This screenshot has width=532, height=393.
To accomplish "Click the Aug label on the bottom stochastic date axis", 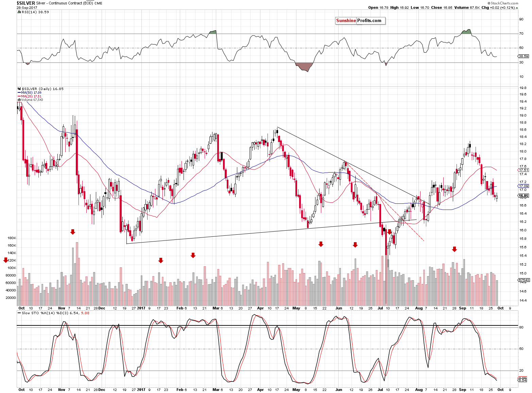I will click(x=419, y=390).
